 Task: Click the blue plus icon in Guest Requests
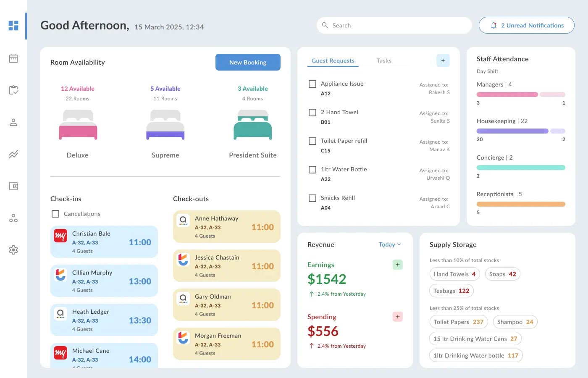[443, 60]
